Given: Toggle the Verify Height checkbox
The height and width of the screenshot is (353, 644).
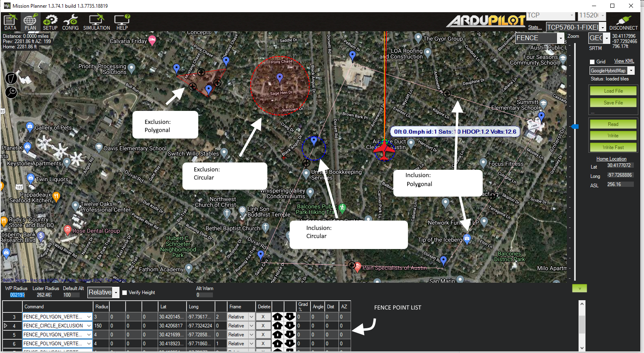Looking at the screenshot, I should pyautogui.click(x=125, y=292).
